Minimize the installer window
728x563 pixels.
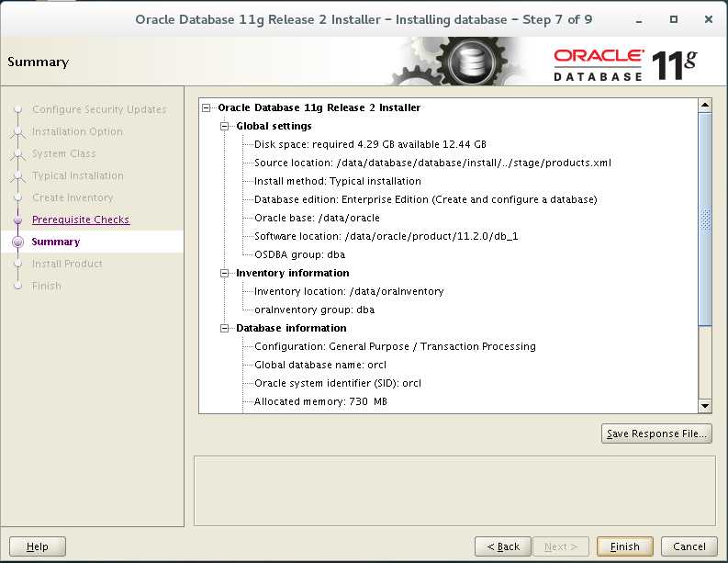pos(639,20)
